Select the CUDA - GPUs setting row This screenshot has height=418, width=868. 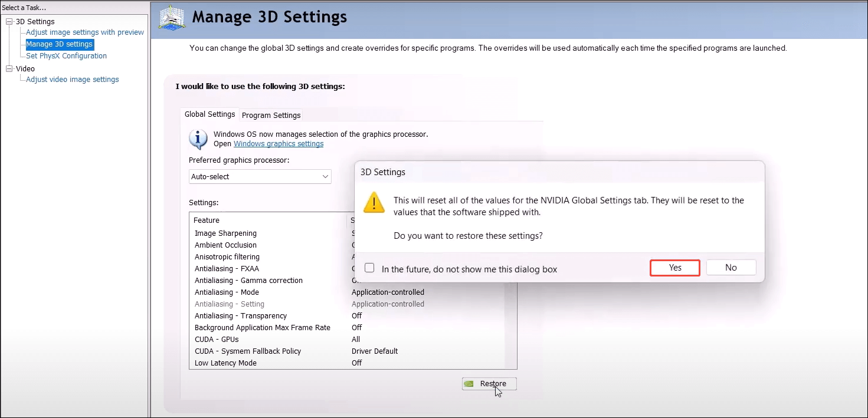click(x=218, y=340)
